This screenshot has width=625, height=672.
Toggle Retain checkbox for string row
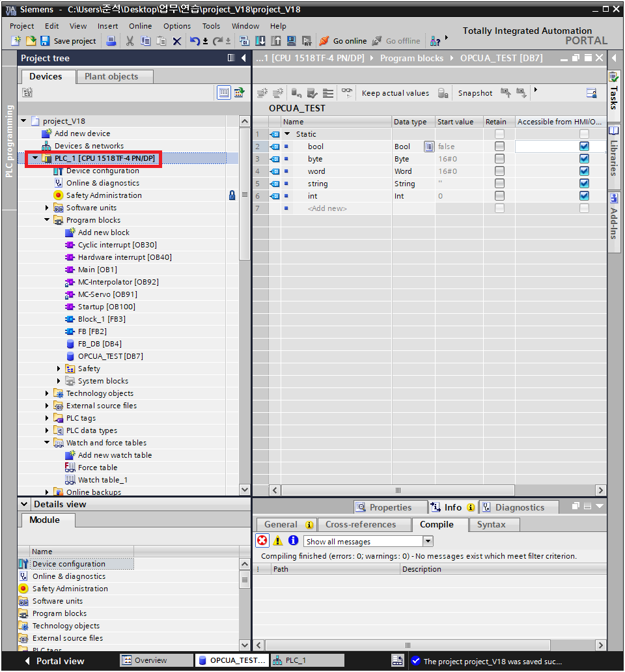tap(499, 184)
